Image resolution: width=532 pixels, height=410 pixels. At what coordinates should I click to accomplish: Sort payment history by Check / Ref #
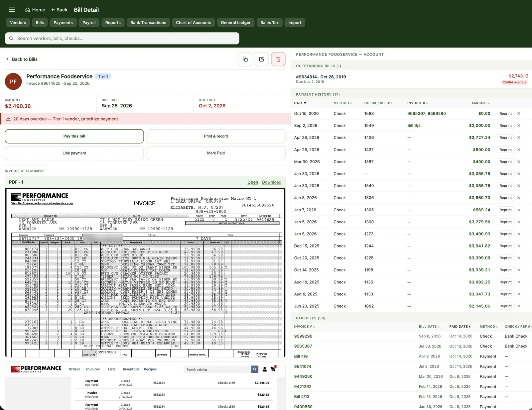point(378,103)
